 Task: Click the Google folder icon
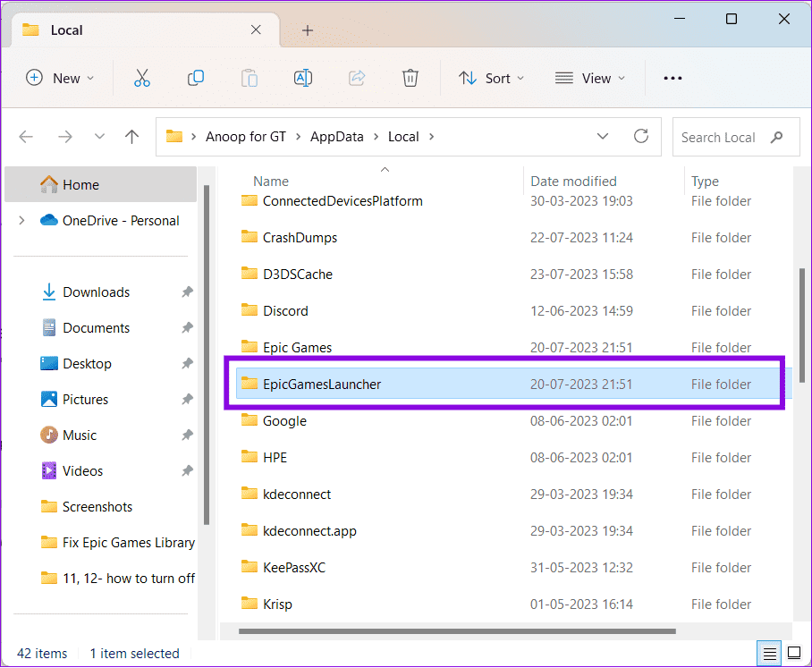coord(250,420)
